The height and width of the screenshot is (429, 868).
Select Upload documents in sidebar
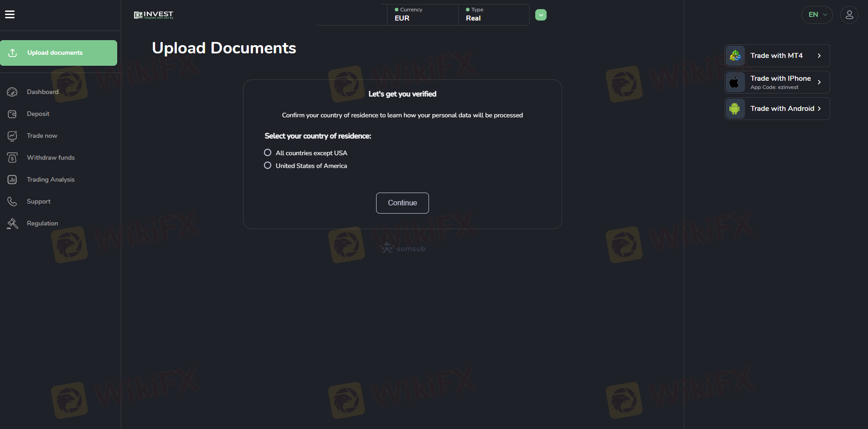(x=58, y=53)
